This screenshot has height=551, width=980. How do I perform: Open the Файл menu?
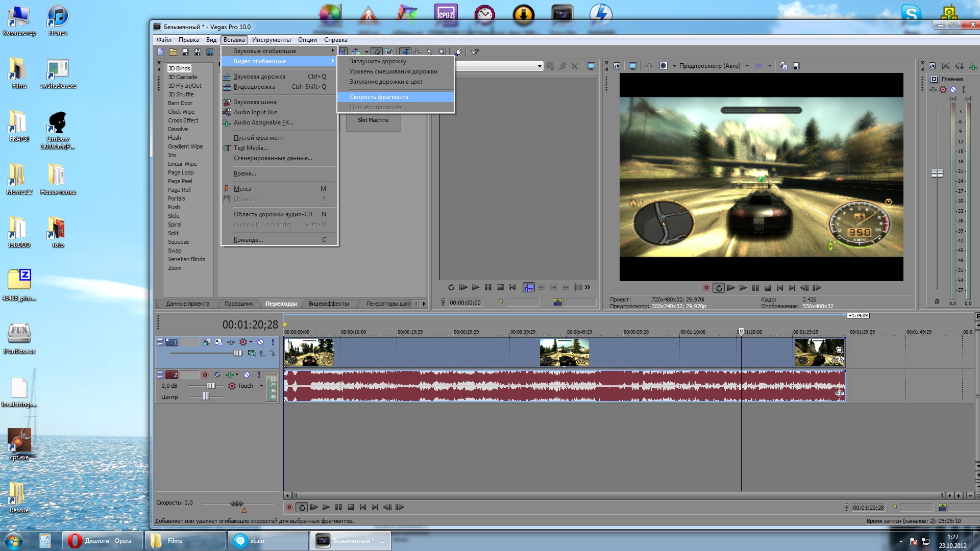(x=164, y=40)
